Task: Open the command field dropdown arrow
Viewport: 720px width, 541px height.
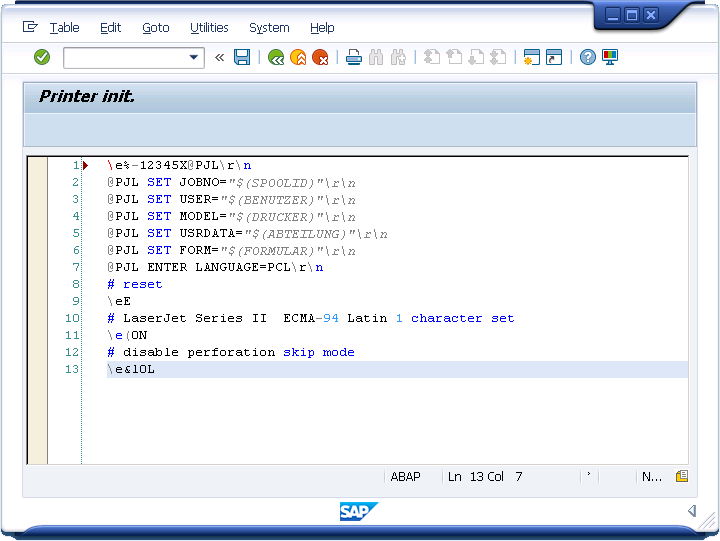Action: pos(195,58)
